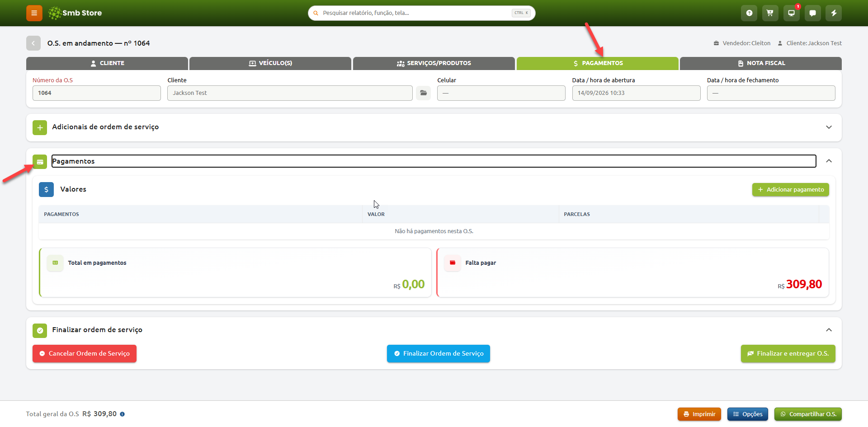Show info for Total geral da O.S
Image resolution: width=868 pixels, height=427 pixels.
coord(123,414)
